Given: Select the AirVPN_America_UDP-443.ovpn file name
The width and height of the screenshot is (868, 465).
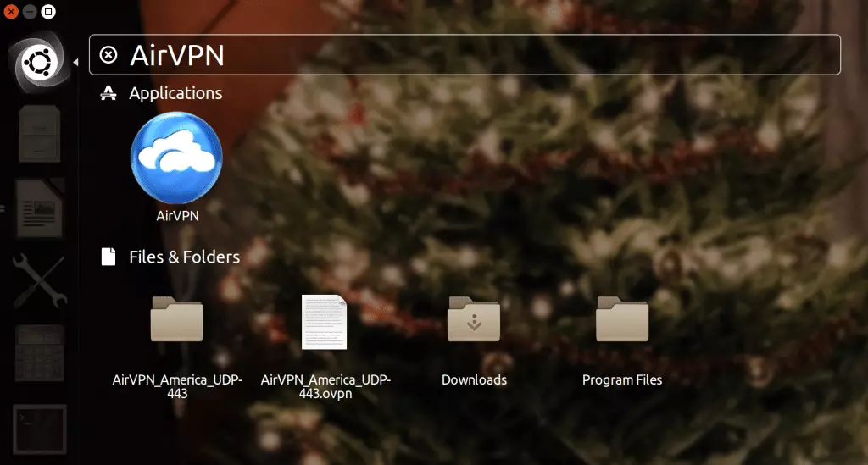Looking at the screenshot, I should (x=325, y=386).
